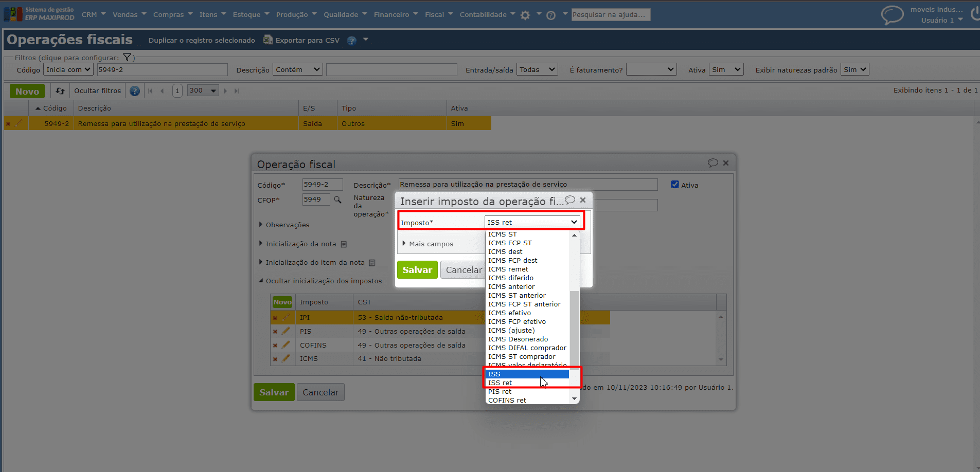Click the CFOP search magnifier icon
980x472 pixels.
tap(337, 199)
